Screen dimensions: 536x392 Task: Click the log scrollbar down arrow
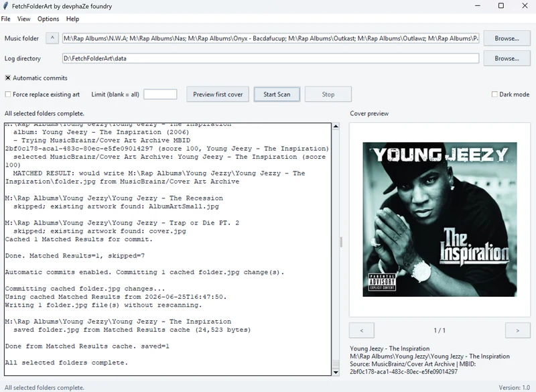[336, 372]
